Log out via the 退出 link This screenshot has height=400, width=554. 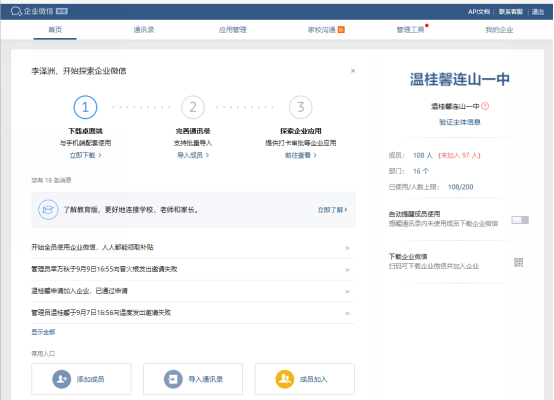pos(538,12)
